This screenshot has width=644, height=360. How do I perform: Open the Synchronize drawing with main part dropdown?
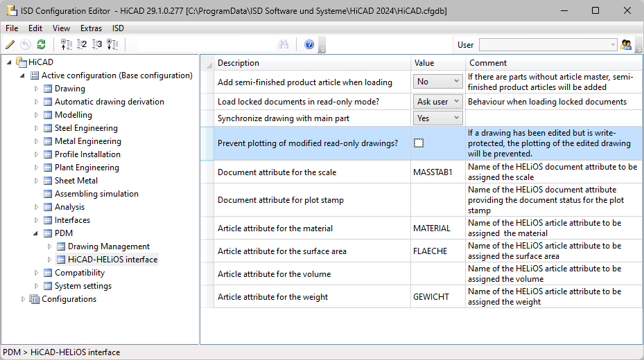click(456, 118)
